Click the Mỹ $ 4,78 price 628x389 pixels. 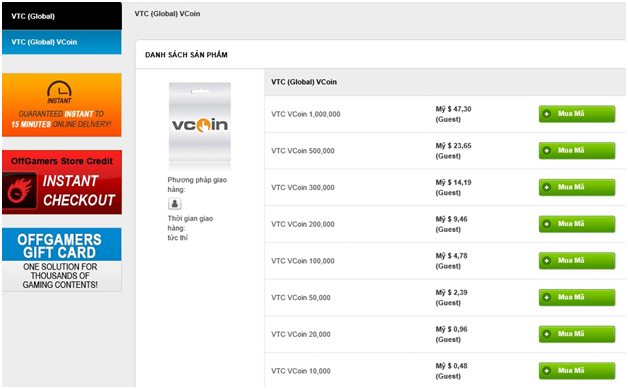451,256
